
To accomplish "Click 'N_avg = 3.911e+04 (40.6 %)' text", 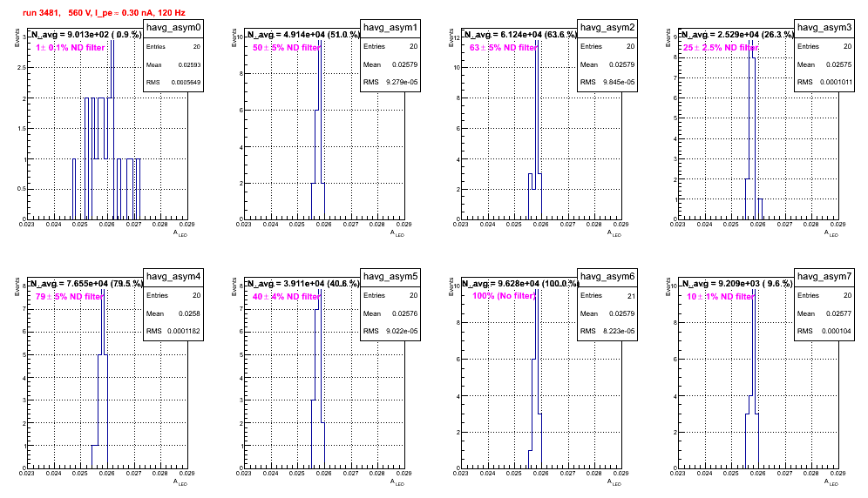I will point(303,283).
